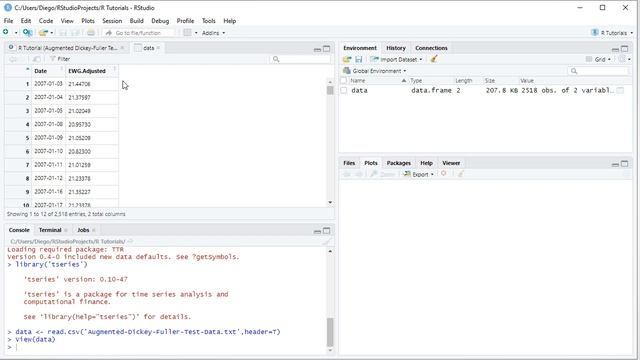The height and width of the screenshot is (360, 640).
Task: Click the Create a Project icon
Action: (27, 33)
